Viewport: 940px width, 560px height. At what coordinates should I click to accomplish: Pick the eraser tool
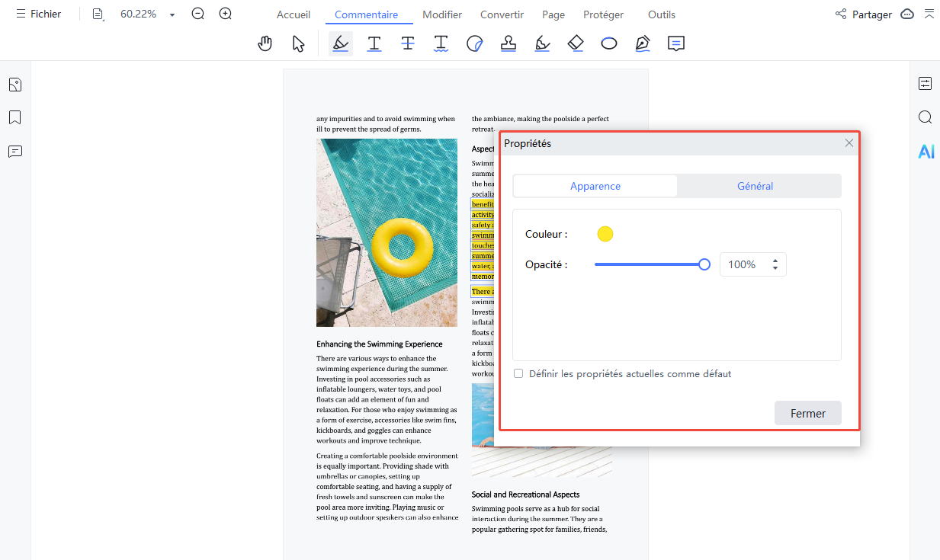click(x=576, y=44)
